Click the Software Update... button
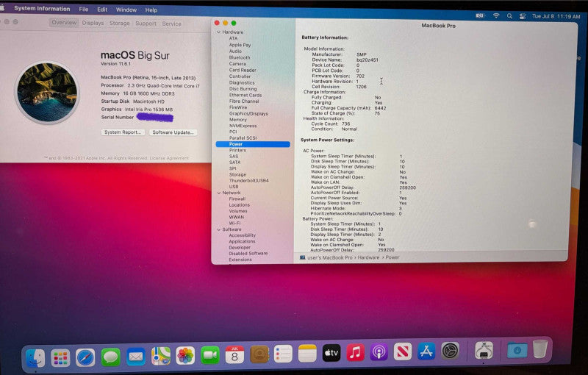This screenshot has width=588, height=375. click(173, 132)
